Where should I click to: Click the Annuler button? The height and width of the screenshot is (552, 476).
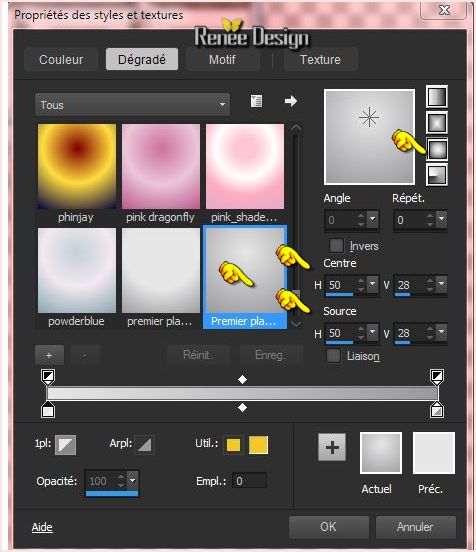click(415, 527)
